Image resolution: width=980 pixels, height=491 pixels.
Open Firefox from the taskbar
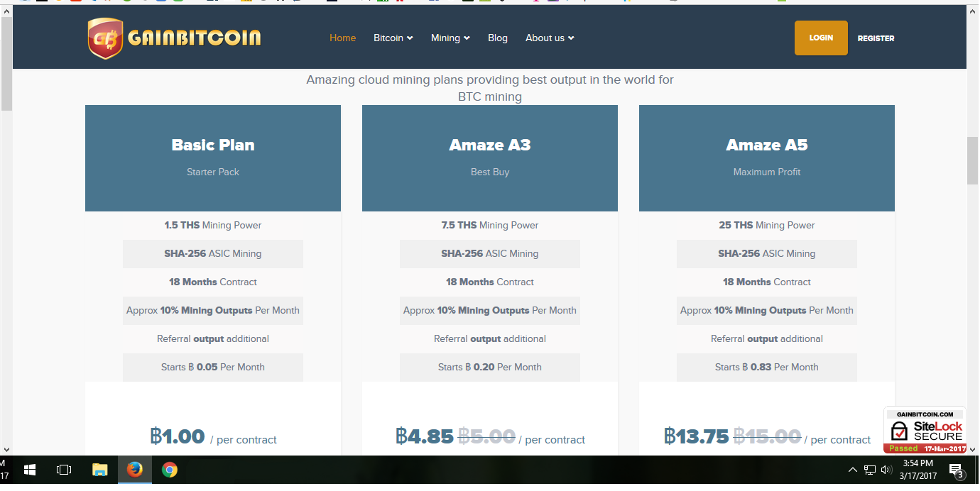134,470
